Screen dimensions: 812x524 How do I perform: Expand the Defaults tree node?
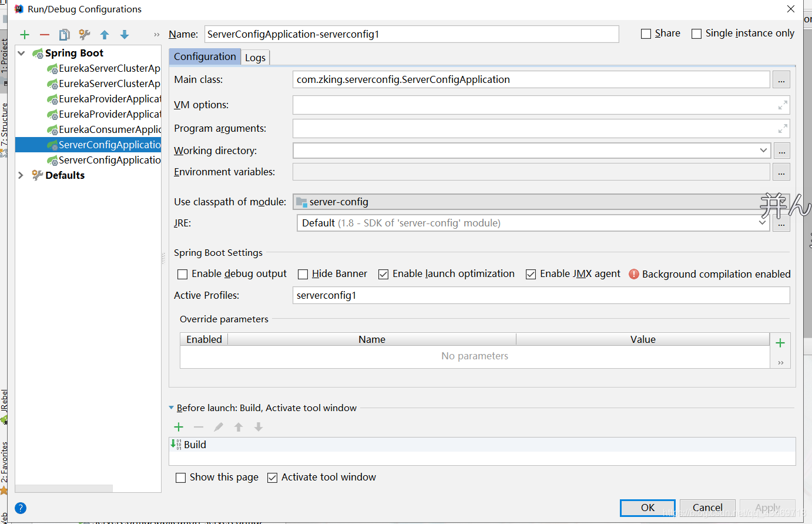[x=21, y=175]
